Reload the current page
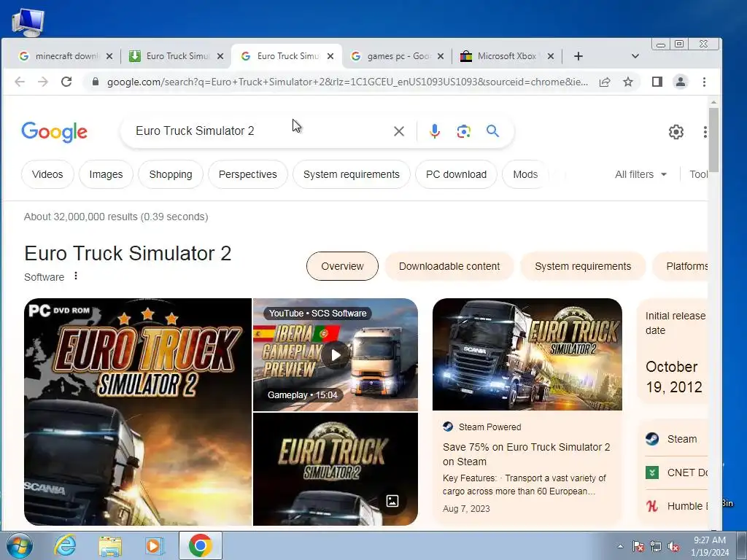Image resolution: width=747 pixels, height=560 pixels. [x=66, y=82]
